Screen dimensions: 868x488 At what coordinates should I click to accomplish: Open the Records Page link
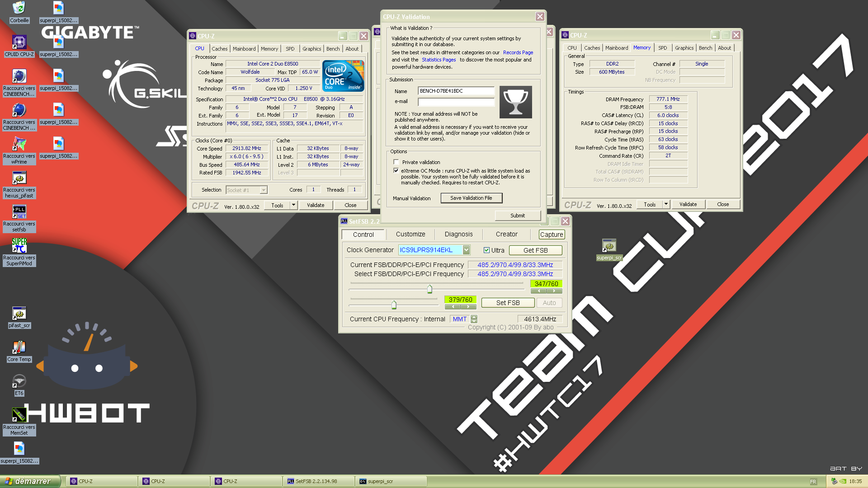[518, 52]
